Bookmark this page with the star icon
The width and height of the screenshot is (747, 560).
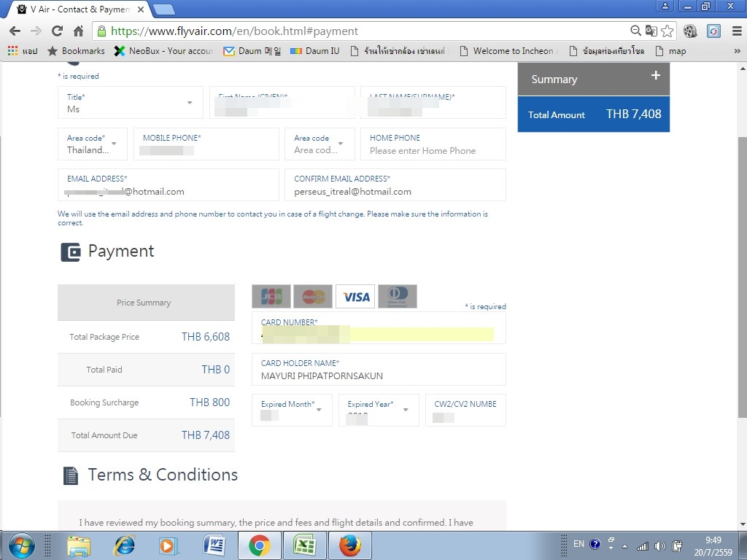click(667, 31)
